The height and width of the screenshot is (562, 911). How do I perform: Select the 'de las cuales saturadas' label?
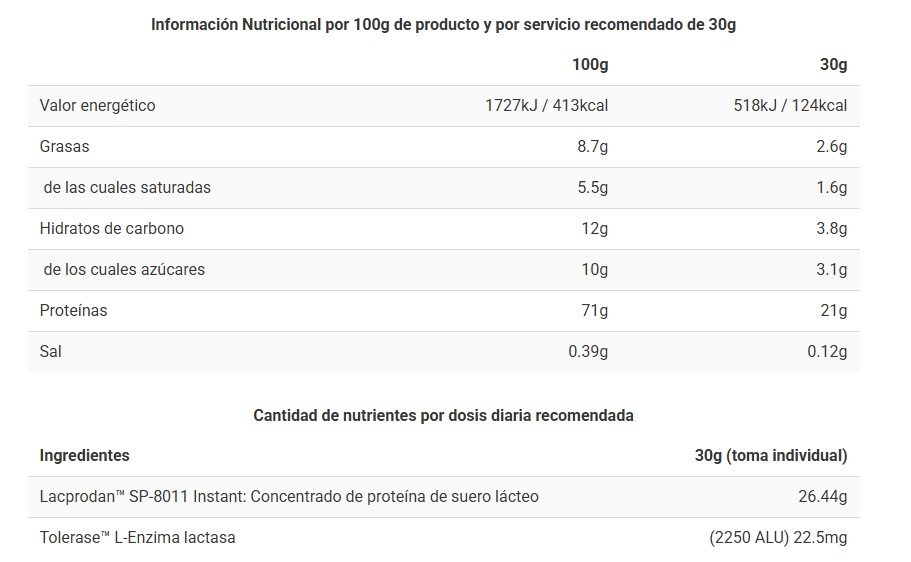point(127,188)
